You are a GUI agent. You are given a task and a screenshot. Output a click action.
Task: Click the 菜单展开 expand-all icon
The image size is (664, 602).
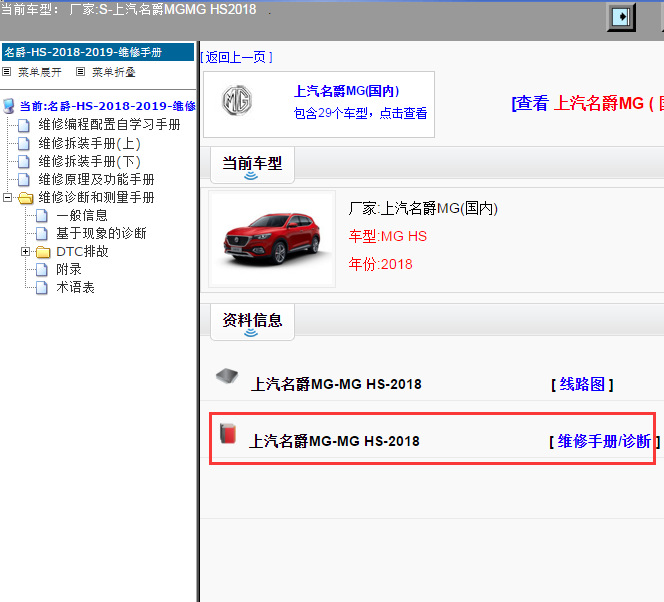click(6, 72)
